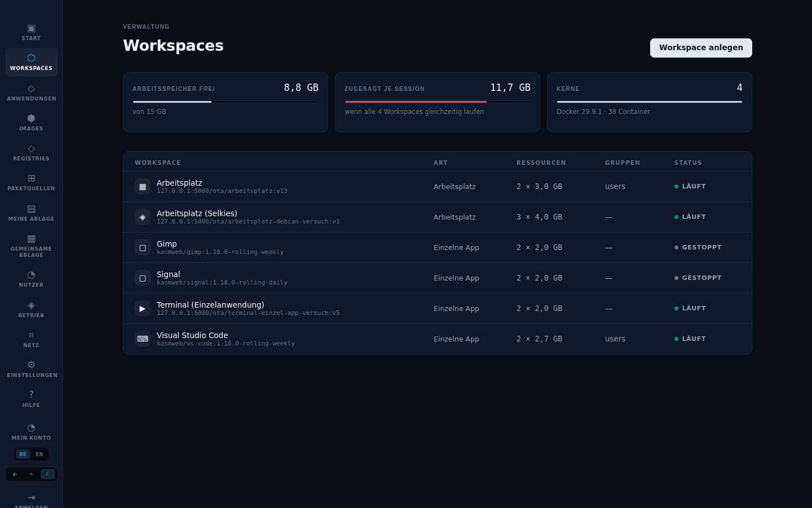
Task: Select the light theme sun option
Action: click(31, 474)
